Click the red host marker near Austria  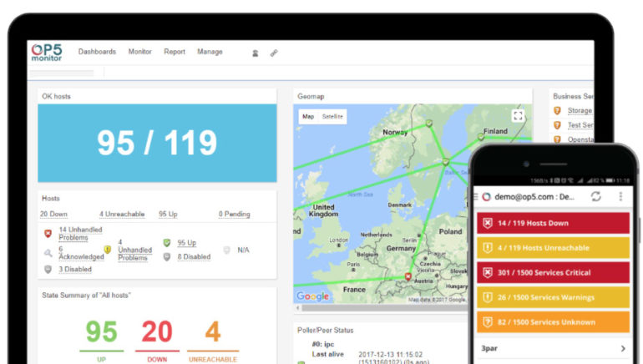pyautogui.click(x=408, y=276)
